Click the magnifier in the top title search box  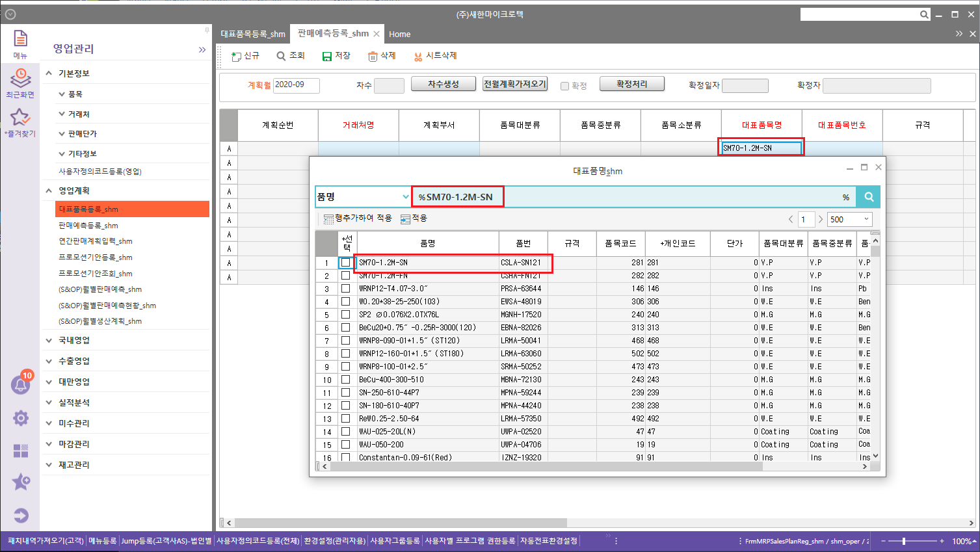pyautogui.click(x=924, y=14)
